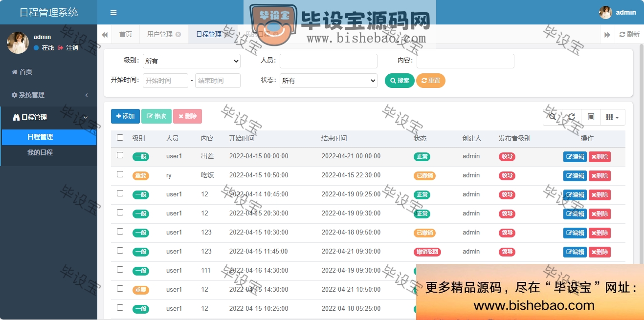Viewport: 644px width, 320px height.
Task: Click the 结束时间 date field
Action: tap(218, 81)
